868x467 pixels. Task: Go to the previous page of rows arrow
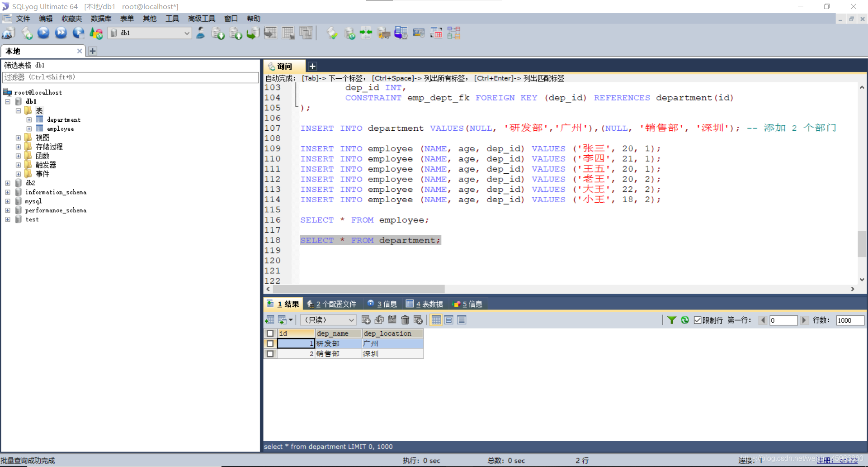pos(763,320)
